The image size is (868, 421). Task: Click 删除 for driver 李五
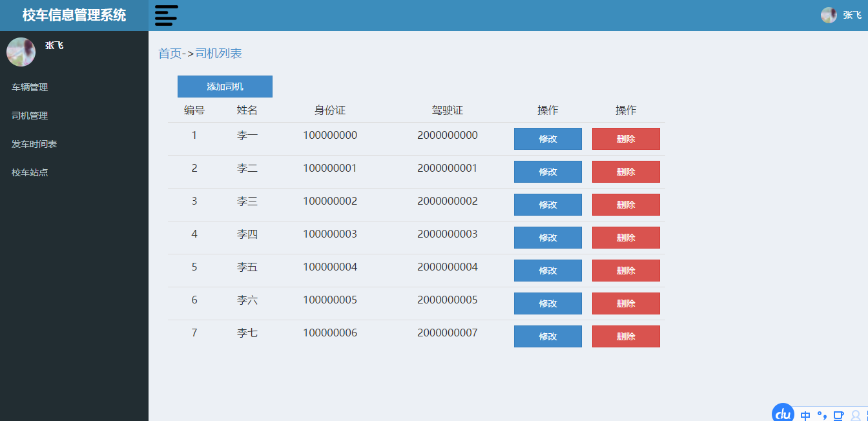click(626, 271)
